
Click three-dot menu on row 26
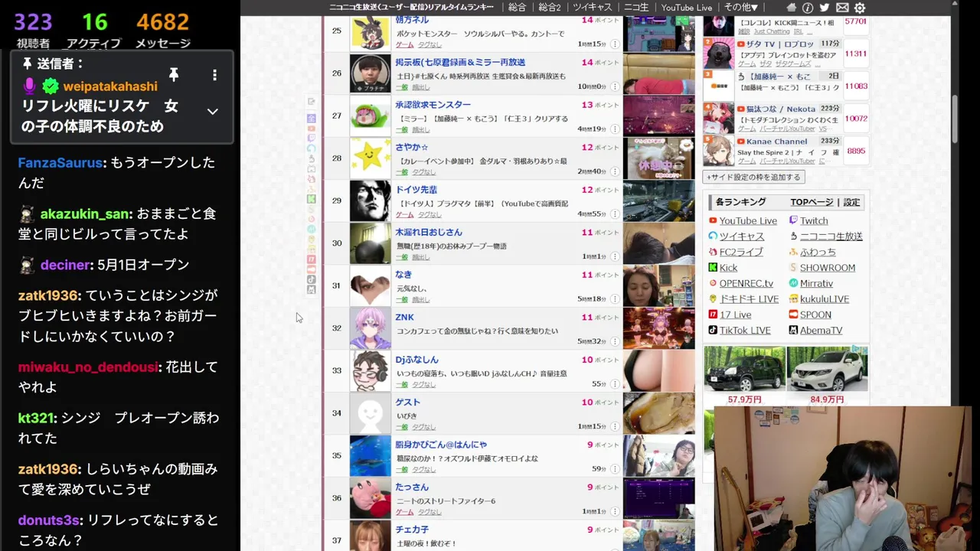click(x=615, y=86)
